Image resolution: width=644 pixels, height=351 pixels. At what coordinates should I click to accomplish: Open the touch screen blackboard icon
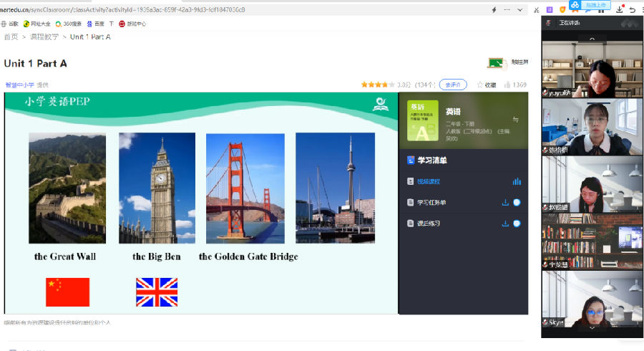coord(494,63)
